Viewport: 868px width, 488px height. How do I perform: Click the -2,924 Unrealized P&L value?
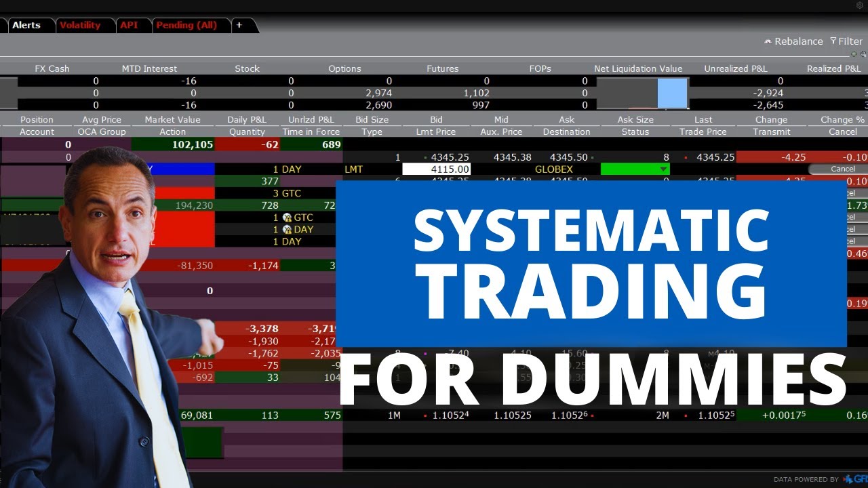pos(768,93)
